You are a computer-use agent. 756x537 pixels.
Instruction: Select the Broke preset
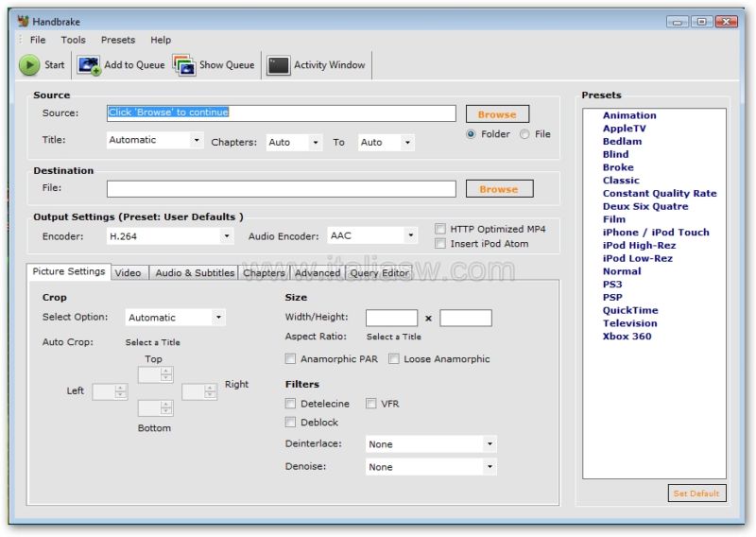[x=618, y=167]
